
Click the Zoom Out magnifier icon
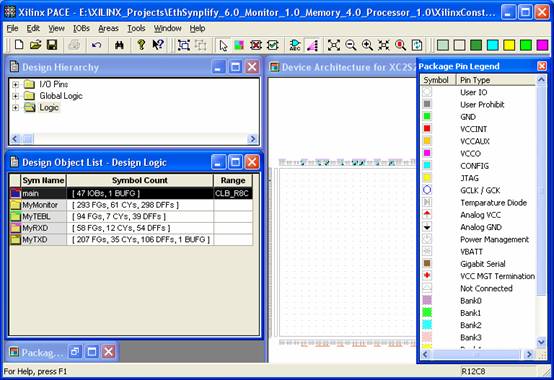click(x=350, y=45)
